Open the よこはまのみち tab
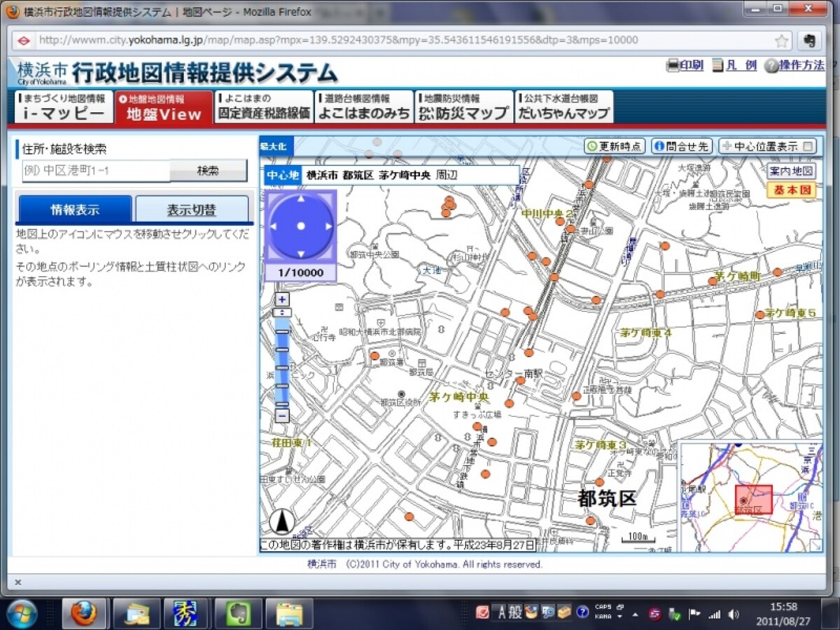 [364, 107]
